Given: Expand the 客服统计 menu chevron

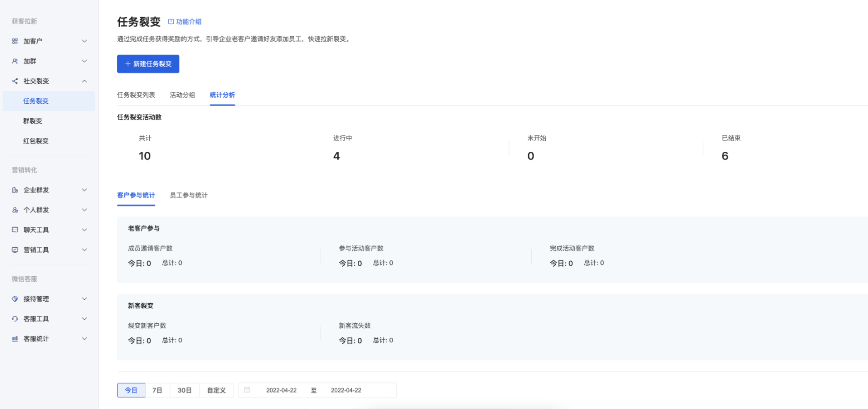Looking at the screenshot, I should click(x=84, y=339).
